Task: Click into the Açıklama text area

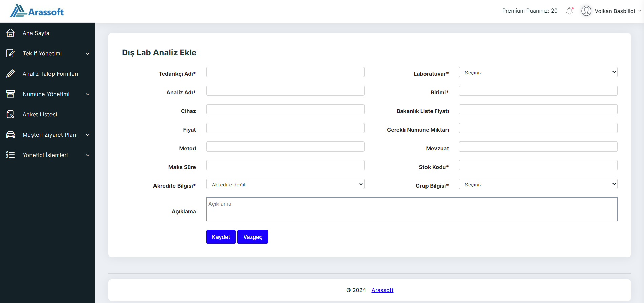Action: point(412,209)
